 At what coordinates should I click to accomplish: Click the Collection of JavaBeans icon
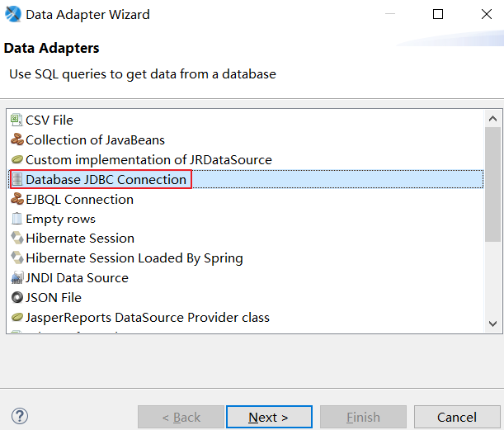coord(16,140)
